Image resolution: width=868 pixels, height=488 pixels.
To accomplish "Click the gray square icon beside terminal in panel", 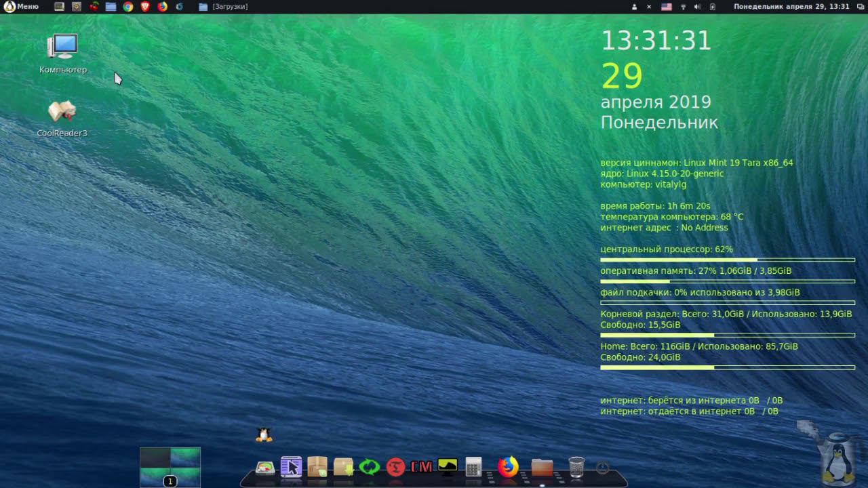I will 76,7.
